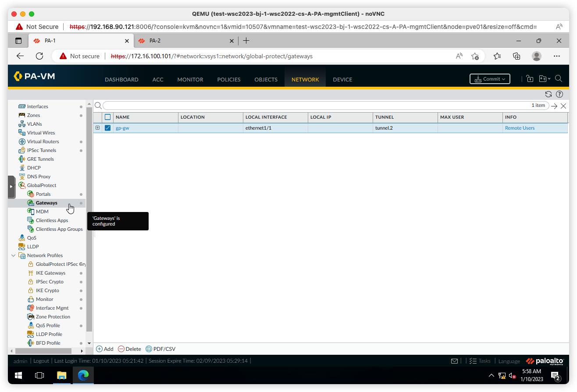Image resolution: width=577 pixels, height=392 pixels.
Task: Click the Clientless App Groups icon
Action: pos(31,229)
